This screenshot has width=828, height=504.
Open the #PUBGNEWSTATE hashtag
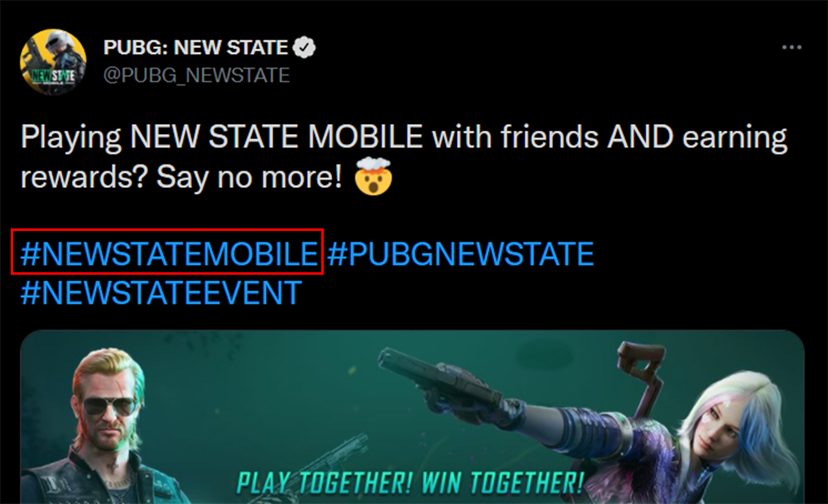point(460,254)
